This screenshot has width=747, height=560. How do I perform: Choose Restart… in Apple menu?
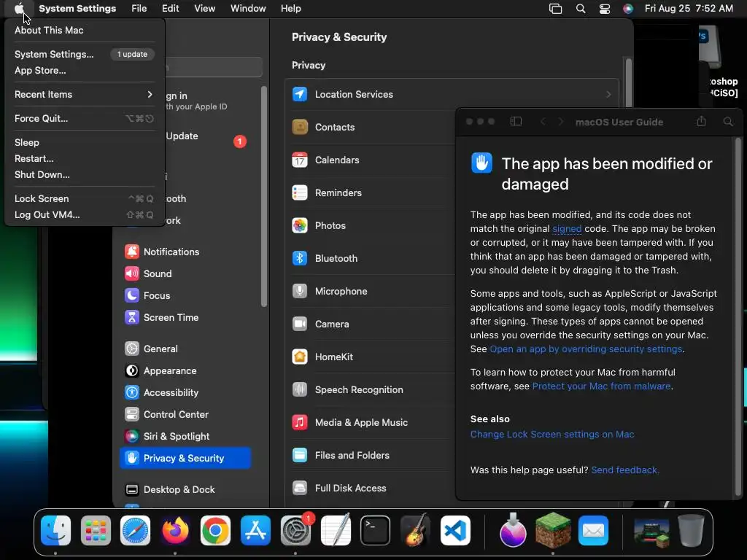[85, 158]
